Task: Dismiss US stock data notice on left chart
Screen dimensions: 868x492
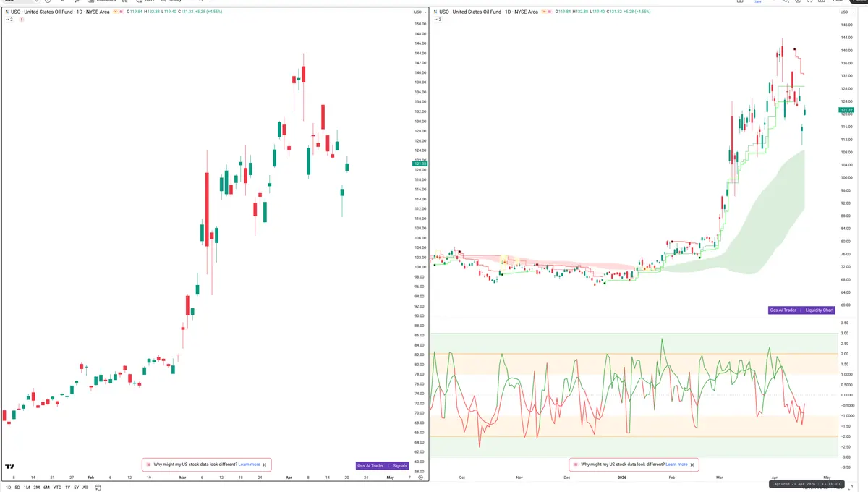Action: (265, 465)
